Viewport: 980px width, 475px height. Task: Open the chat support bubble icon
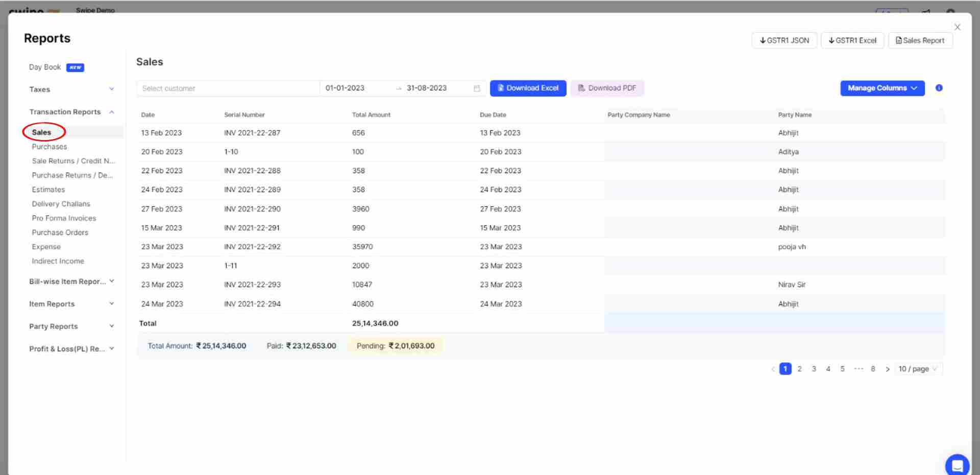coord(957,466)
